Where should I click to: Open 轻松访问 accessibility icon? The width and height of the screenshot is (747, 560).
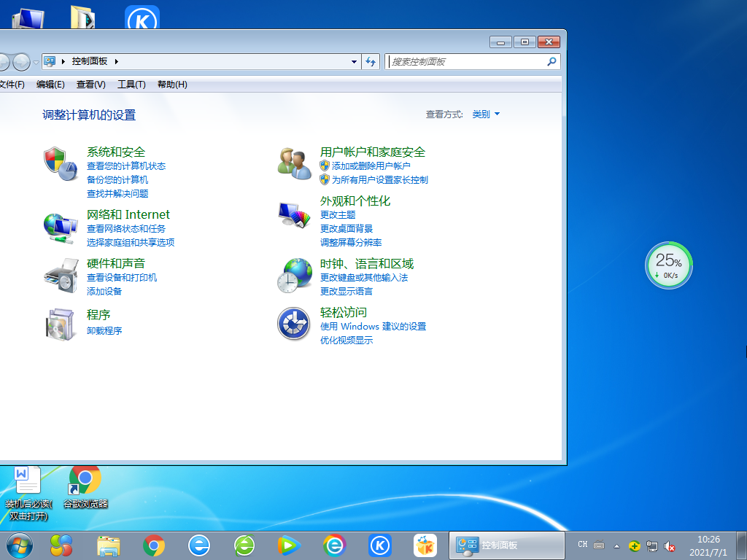click(x=294, y=323)
